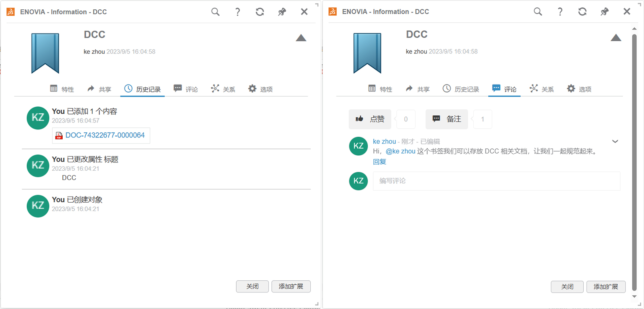Refresh the right ENOVIA information window

pos(582,12)
